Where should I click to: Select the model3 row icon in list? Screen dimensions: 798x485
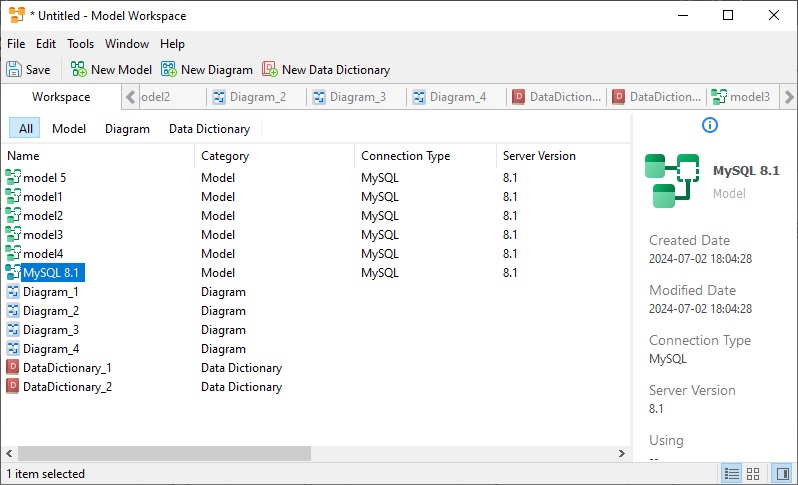point(13,234)
